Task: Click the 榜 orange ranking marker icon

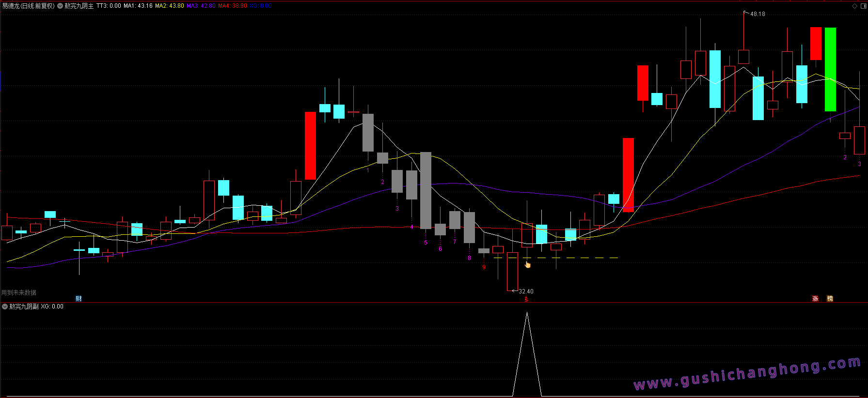Action: [830, 299]
